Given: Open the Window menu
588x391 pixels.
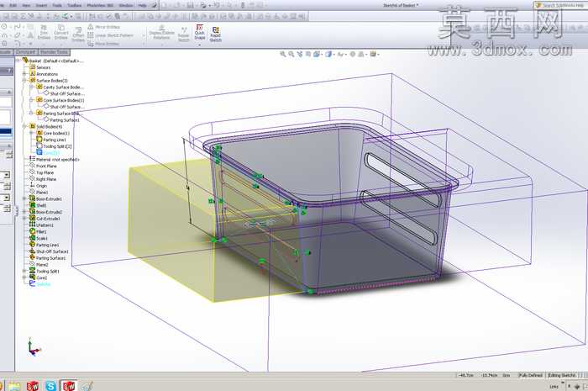Looking at the screenshot, I should [x=126, y=5].
